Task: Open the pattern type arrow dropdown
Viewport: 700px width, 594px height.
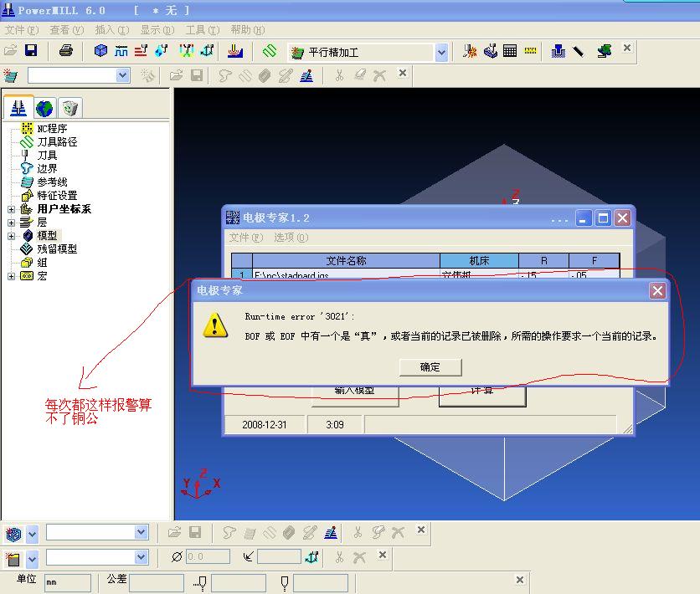Action: [32, 534]
